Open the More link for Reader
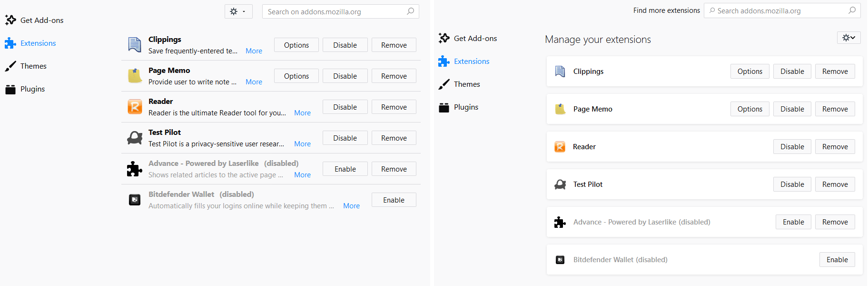 click(x=302, y=113)
